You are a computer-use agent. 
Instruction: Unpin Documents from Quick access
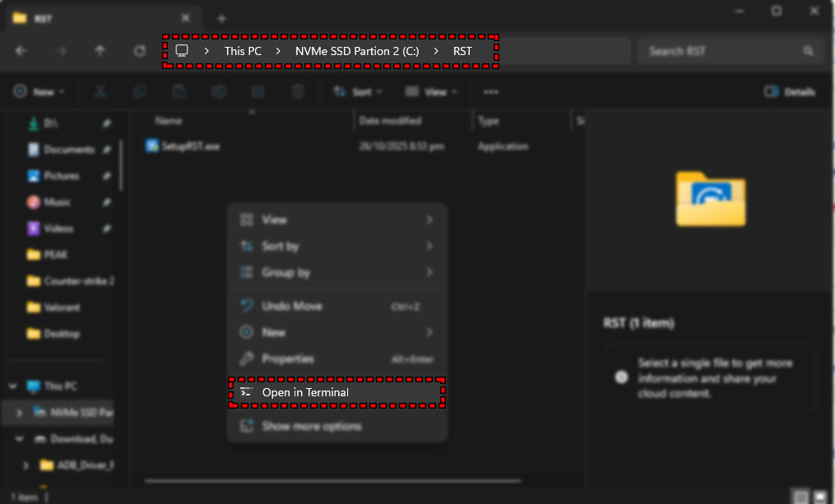click(106, 149)
